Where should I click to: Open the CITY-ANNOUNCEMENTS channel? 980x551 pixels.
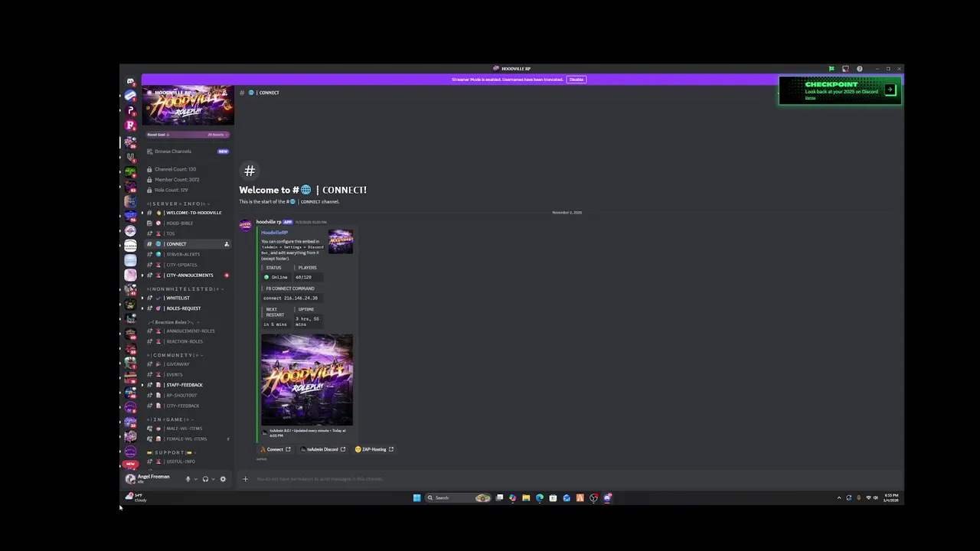tap(188, 275)
